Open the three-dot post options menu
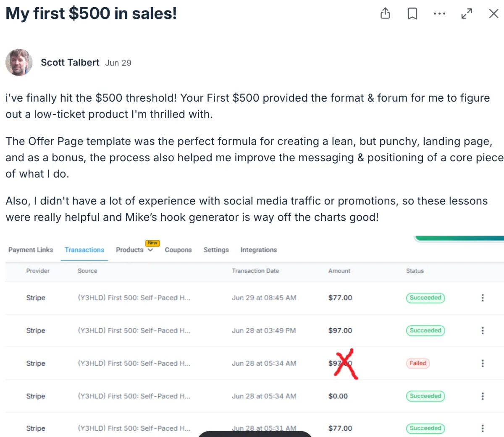 (x=439, y=14)
